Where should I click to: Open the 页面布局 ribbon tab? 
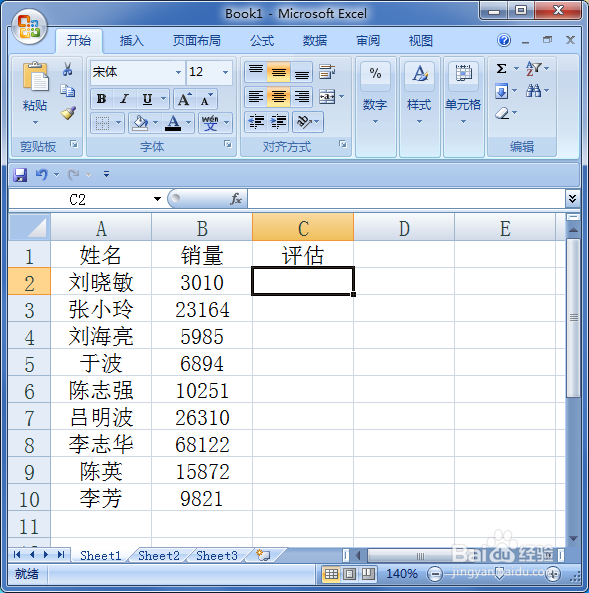tap(197, 40)
